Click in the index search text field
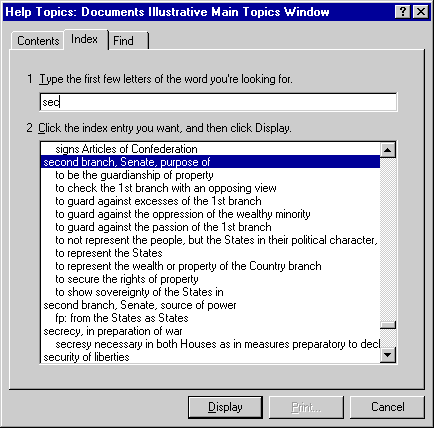The height and width of the screenshot is (428, 434). click(x=218, y=102)
